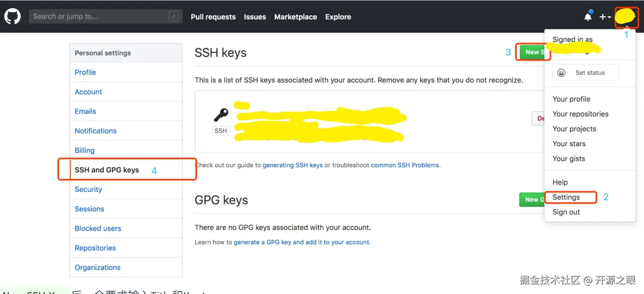Choose Sign out from the user menu
The height and width of the screenshot is (294, 644).
coord(566,212)
